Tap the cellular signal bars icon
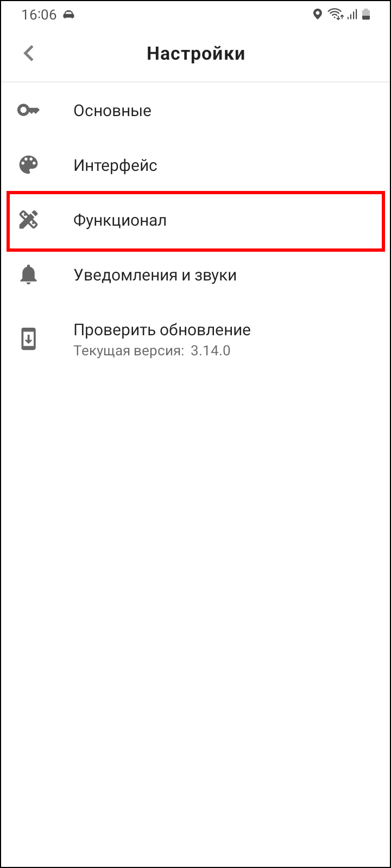Viewport: 391px width, 868px height. coord(352,15)
